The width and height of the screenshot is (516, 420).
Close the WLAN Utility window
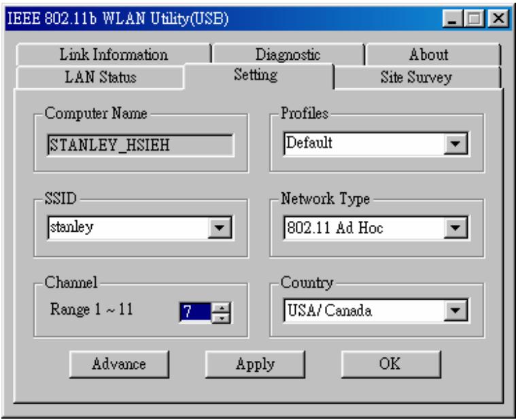pos(498,18)
